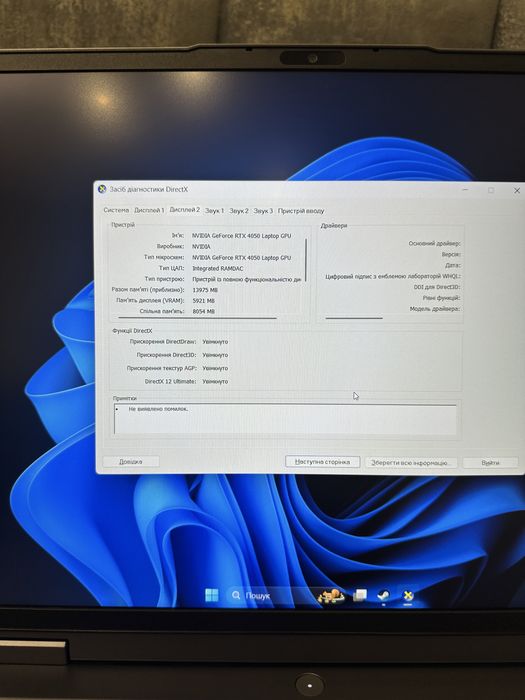
Task: Open the Звук 2 tab
Action: (239, 211)
